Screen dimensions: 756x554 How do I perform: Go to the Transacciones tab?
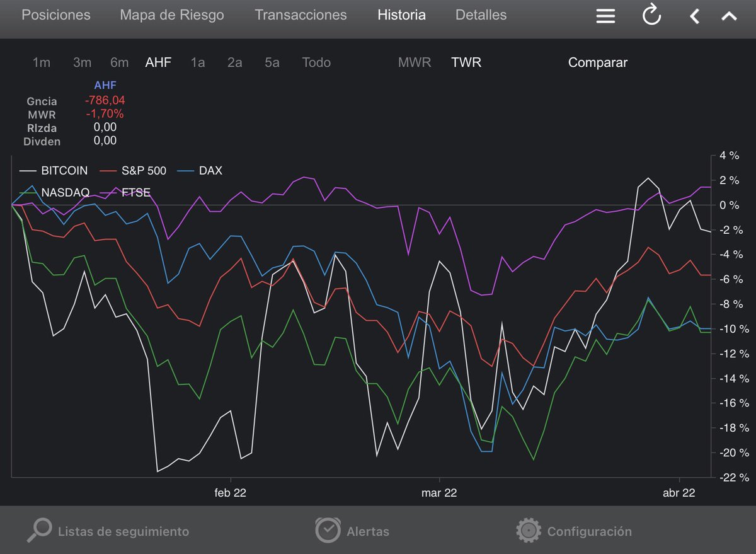point(301,15)
